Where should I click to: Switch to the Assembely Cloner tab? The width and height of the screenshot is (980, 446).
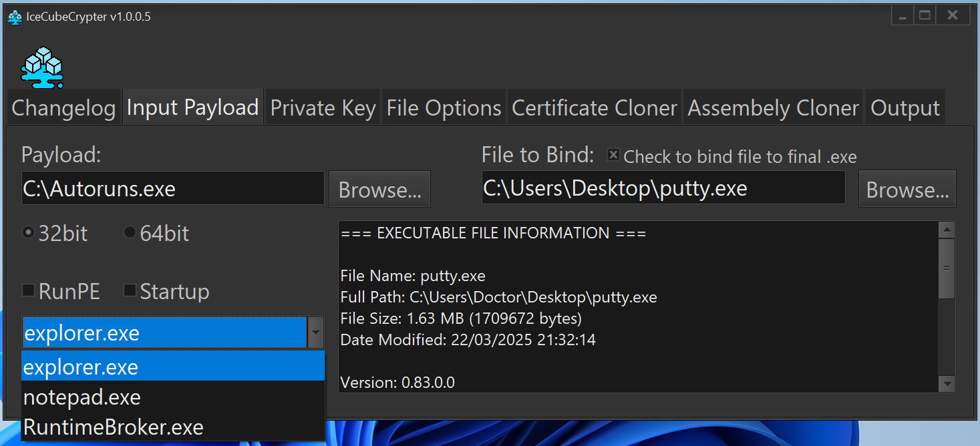coord(773,108)
